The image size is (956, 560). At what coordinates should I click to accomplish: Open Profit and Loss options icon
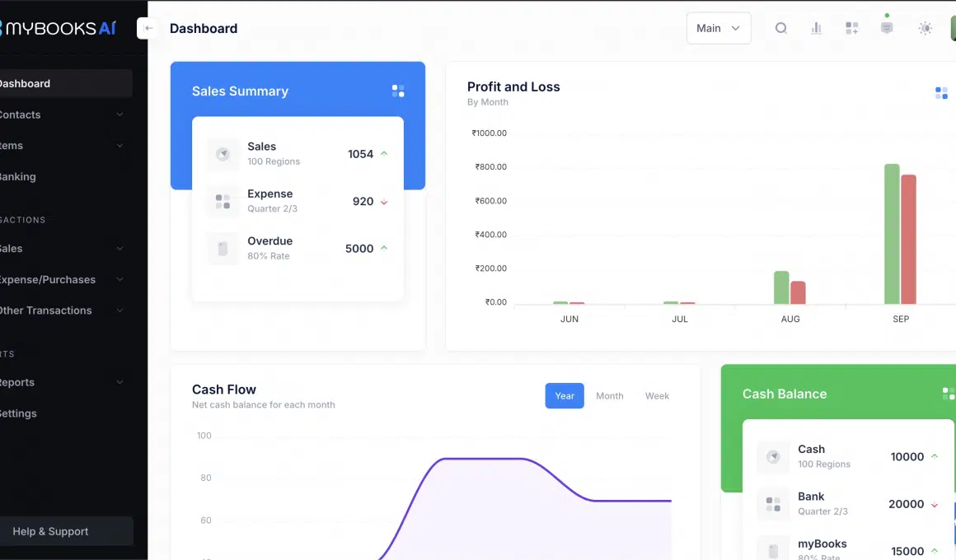tap(941, 93)
